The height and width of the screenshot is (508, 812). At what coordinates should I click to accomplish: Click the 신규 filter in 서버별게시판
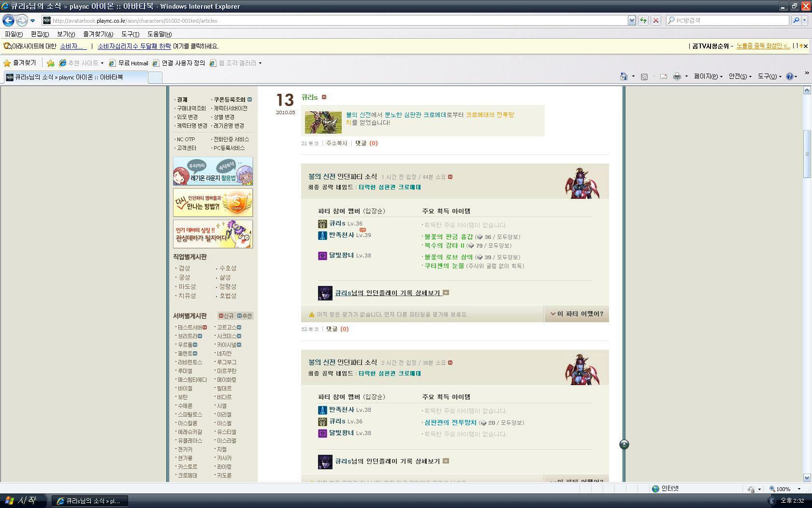coord(226,316)
